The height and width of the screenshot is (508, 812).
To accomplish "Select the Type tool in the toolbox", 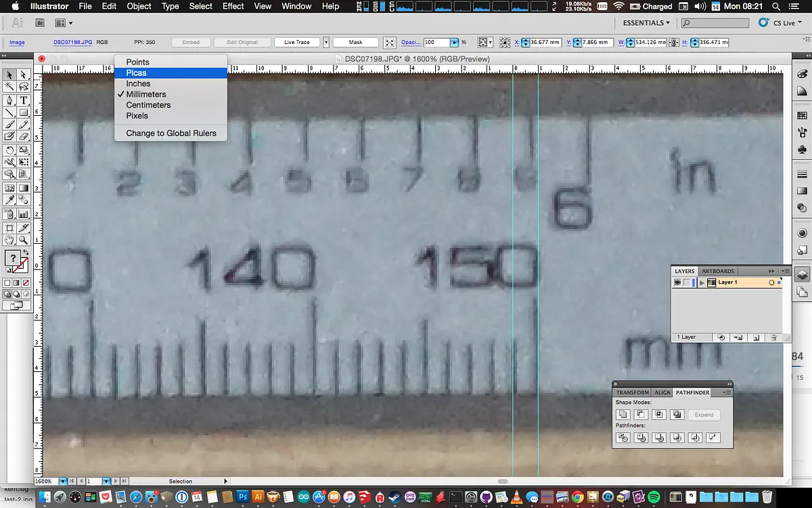I will 24,100.
